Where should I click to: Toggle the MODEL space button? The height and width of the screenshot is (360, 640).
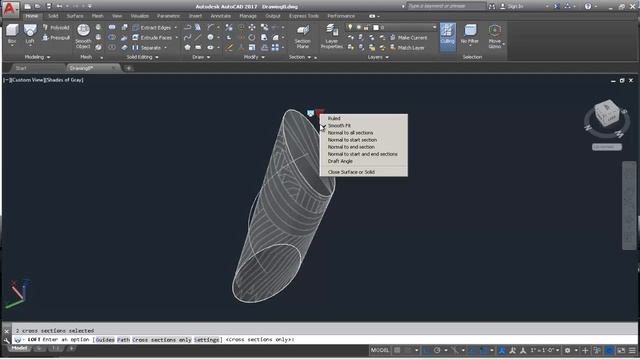tap(380, 350)
